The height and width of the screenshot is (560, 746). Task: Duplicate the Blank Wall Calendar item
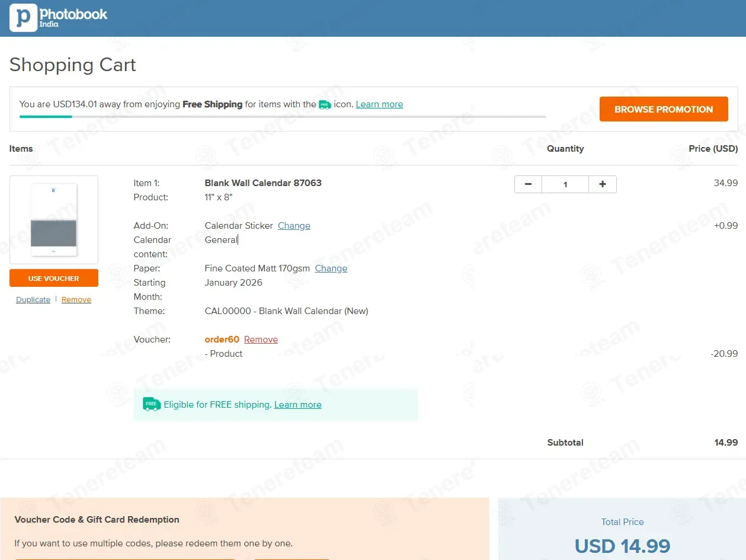pyautogui.click(x=33, y=300)
